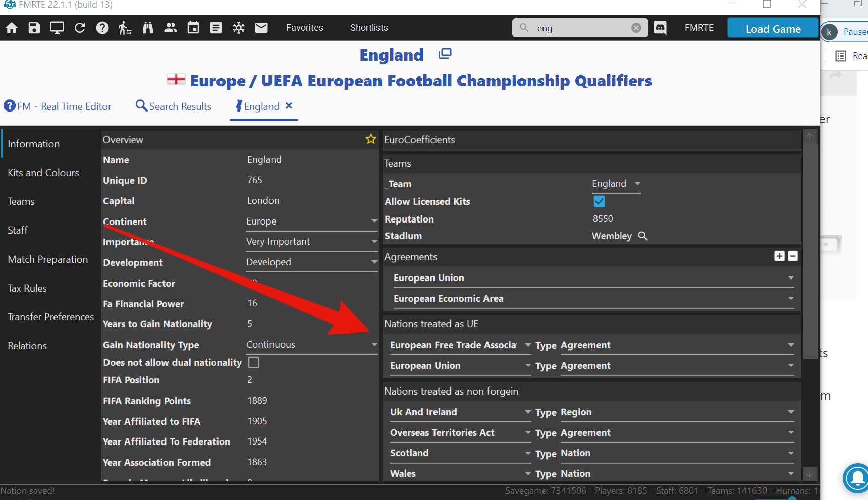The width and height of the screenshot is (868, 500).
Task: Click the Year Association Formed value 1863
Action: [x=257, y=462]
